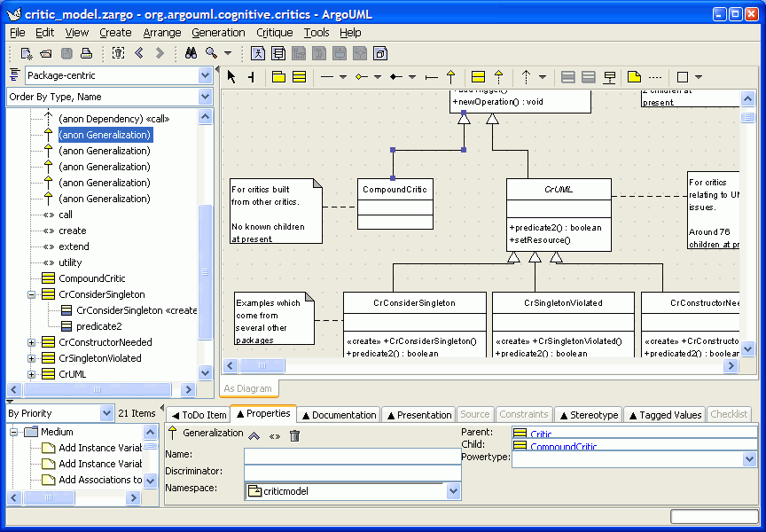
Task: Select the Comment link dashed line tool
Action: [x=654, y=77]
